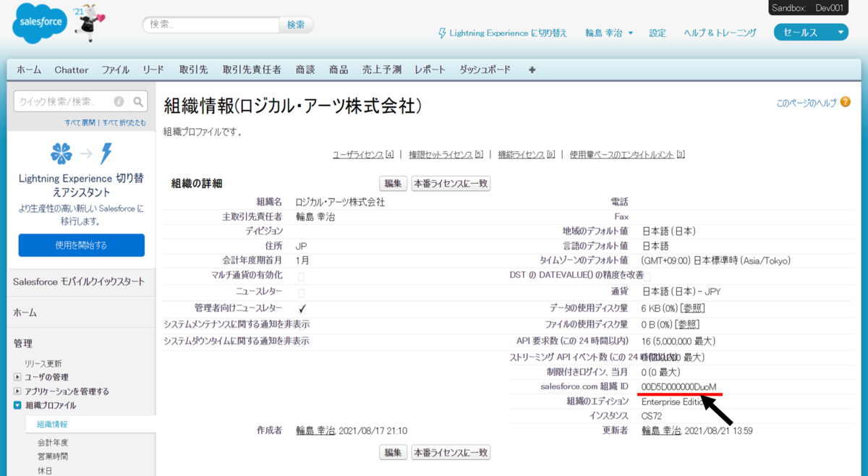Click the organization ID 00D5D000000DuoM
868x476 pixels.
tap(678, 387)
